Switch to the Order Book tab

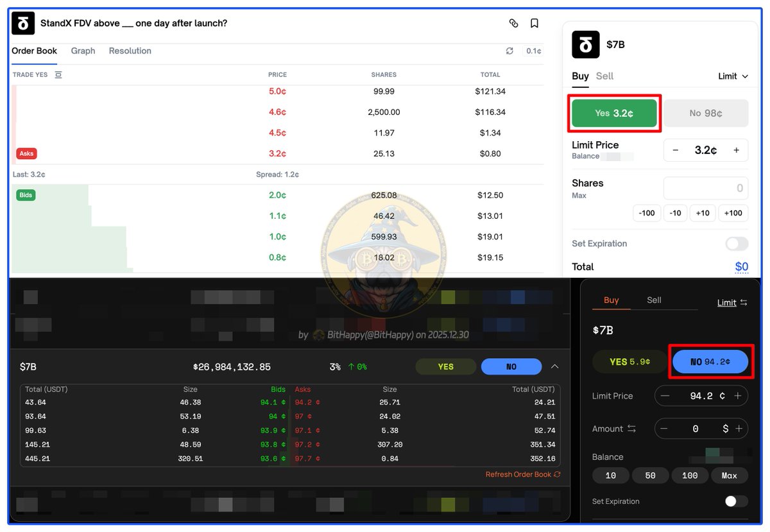(35, 51)
